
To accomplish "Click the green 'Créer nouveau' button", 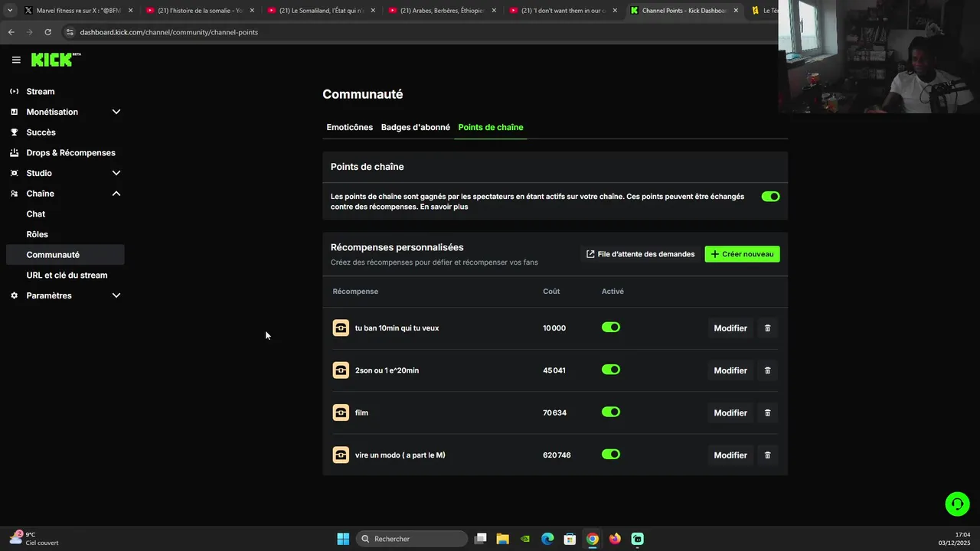I will coord(742,254).
